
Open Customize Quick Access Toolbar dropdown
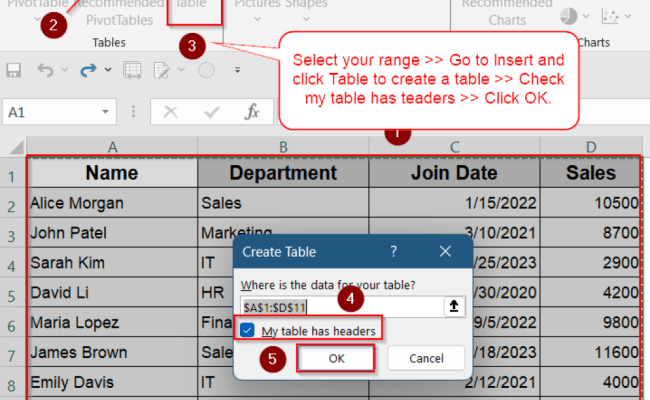238,70
